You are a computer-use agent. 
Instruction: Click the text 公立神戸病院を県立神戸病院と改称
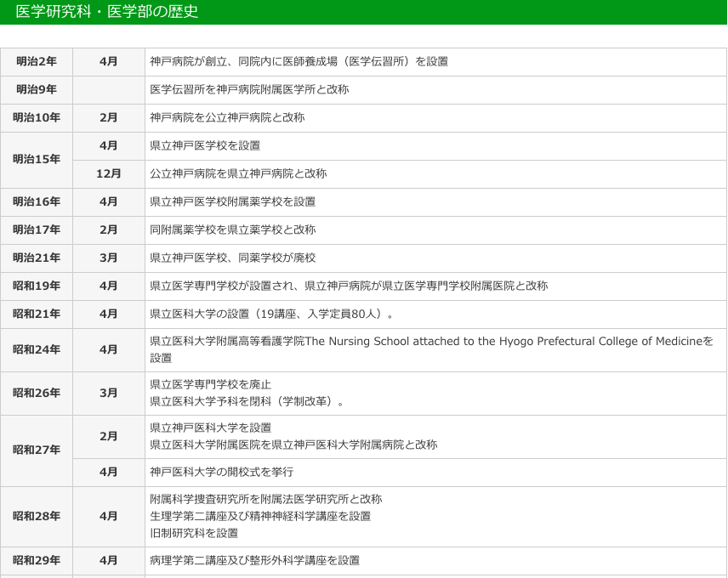click(238, 174)
